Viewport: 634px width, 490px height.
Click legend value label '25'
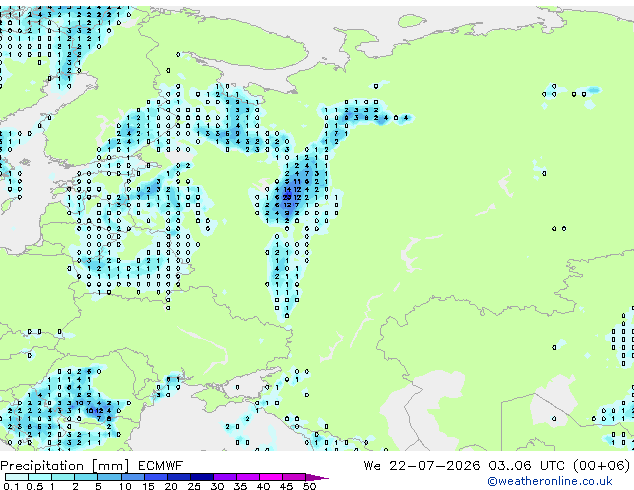(x=194, y=486)
